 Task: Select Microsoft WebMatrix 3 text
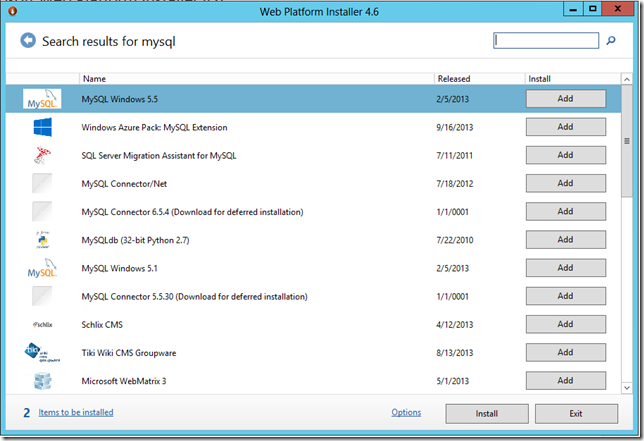(124, 381)
